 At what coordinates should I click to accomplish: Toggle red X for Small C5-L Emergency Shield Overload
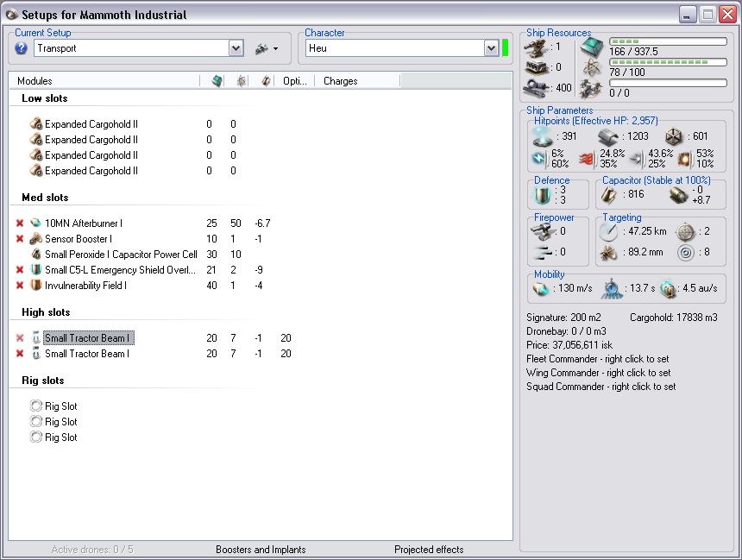[x=20, y=270]
